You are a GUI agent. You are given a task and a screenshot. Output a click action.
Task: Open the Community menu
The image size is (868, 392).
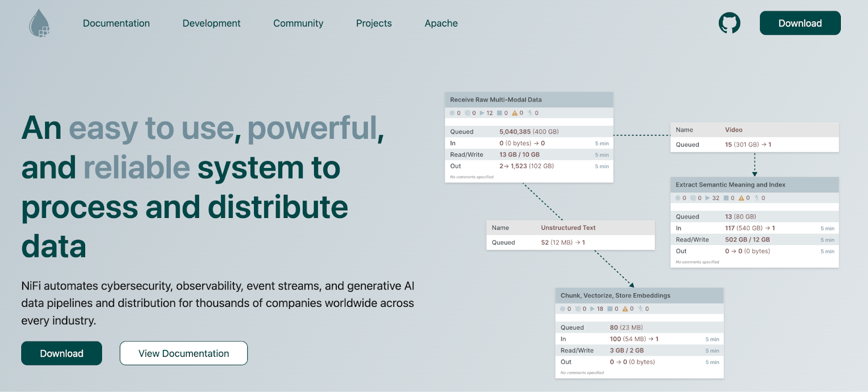[x=298, y=23]
